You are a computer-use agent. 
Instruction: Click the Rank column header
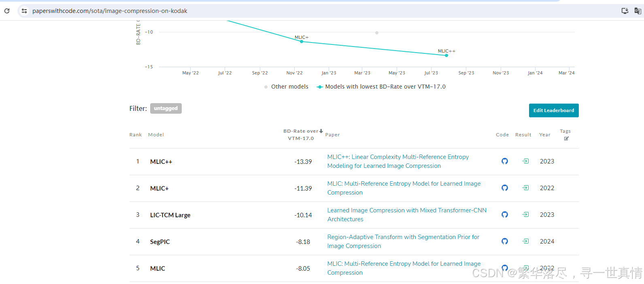pyautogui.click(x=136, y=135)
